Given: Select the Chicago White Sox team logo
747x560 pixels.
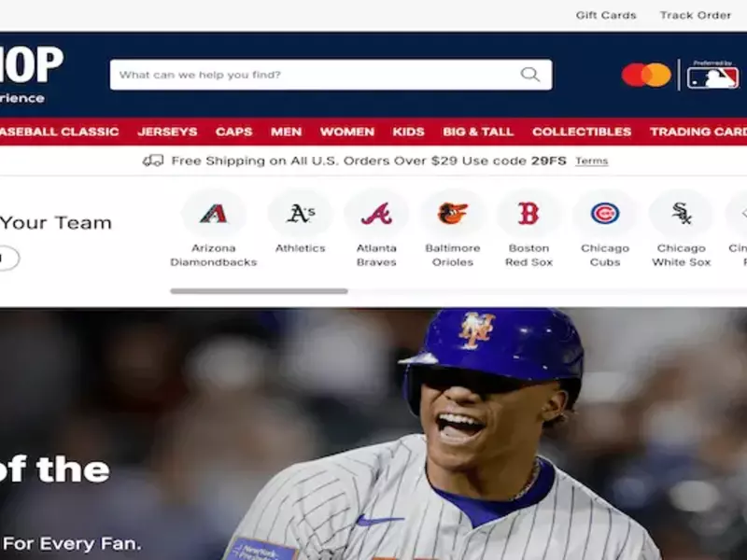Looking at the screenshot, I should 681,214.
